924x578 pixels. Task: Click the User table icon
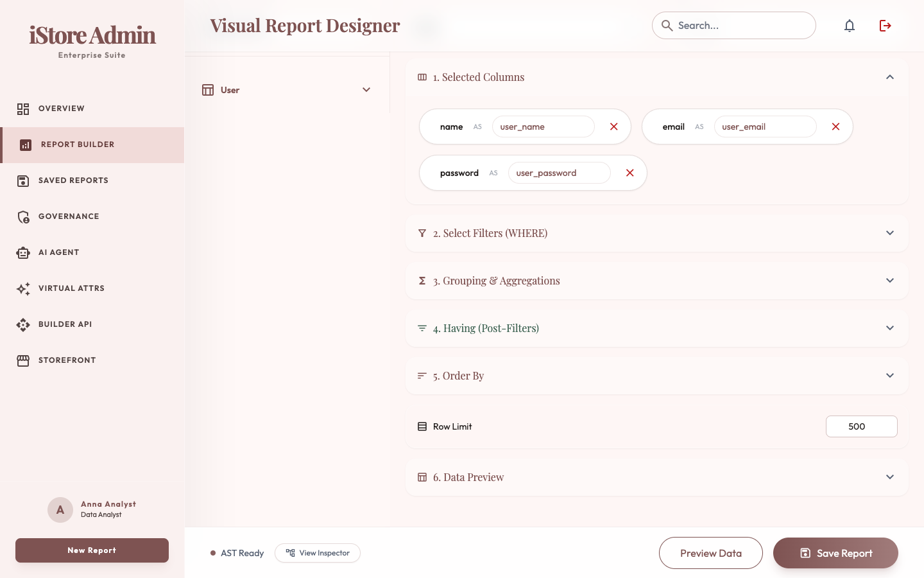coord(208,90)
